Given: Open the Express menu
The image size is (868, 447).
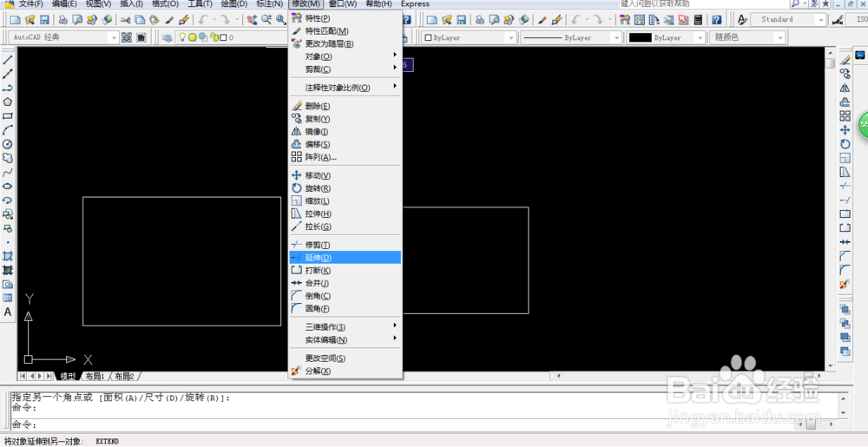Looking at the screenshot, I should point(415,3).
